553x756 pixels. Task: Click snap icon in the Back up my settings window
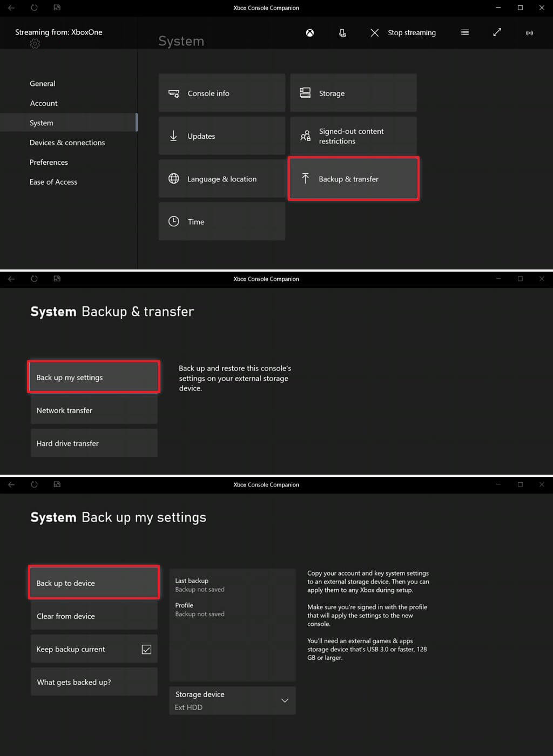pyautogui.click(x=57, y=484)
